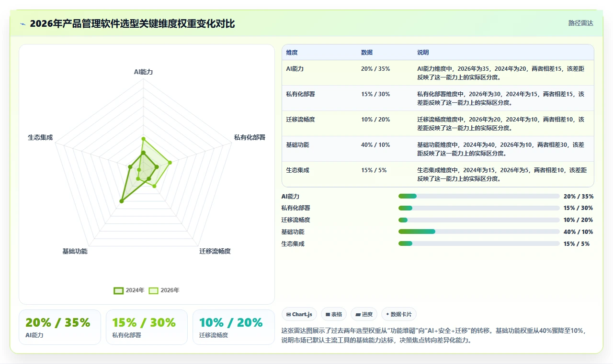
Task: Click the 私有化部署 table row label
Action: 301,94
